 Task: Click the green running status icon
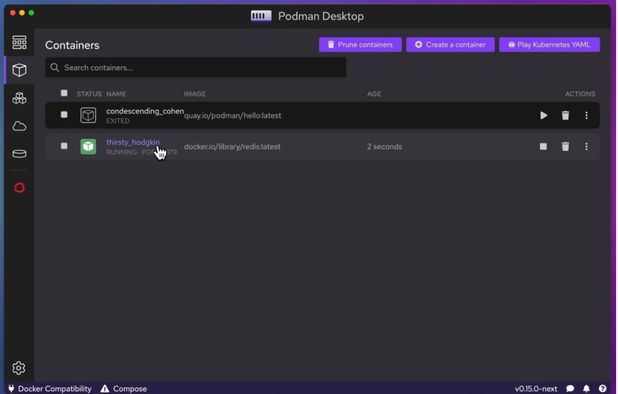pyautogui.click(x=88, y=147)
